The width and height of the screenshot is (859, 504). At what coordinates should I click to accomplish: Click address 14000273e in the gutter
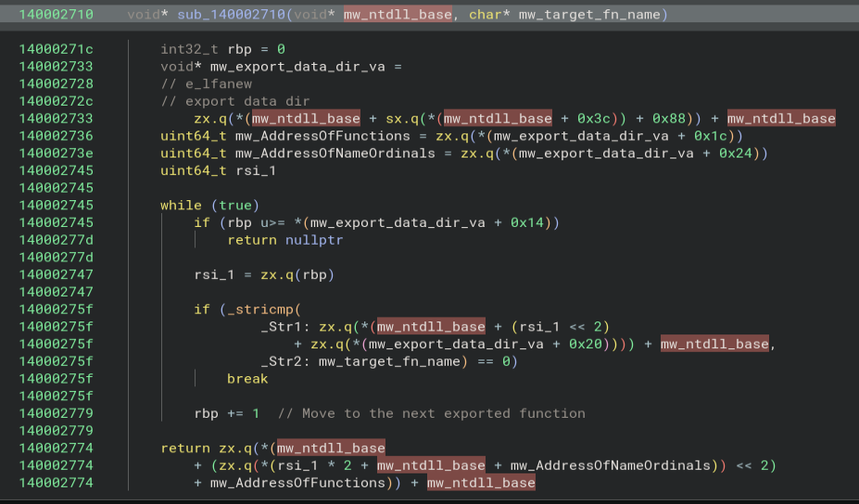pos(56,154)
